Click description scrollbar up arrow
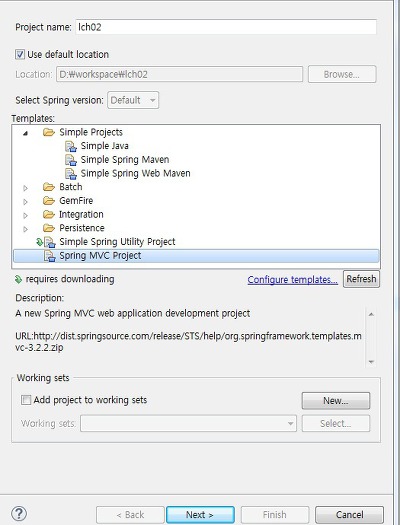The height and width of the screenshot is (525, 400). pyautogui.click(x=371, y=314)
